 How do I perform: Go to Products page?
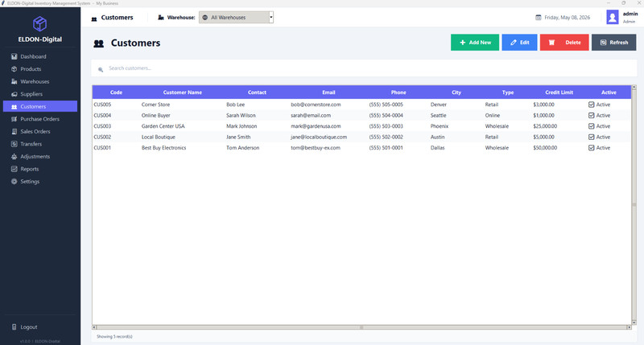pos(39,69)
